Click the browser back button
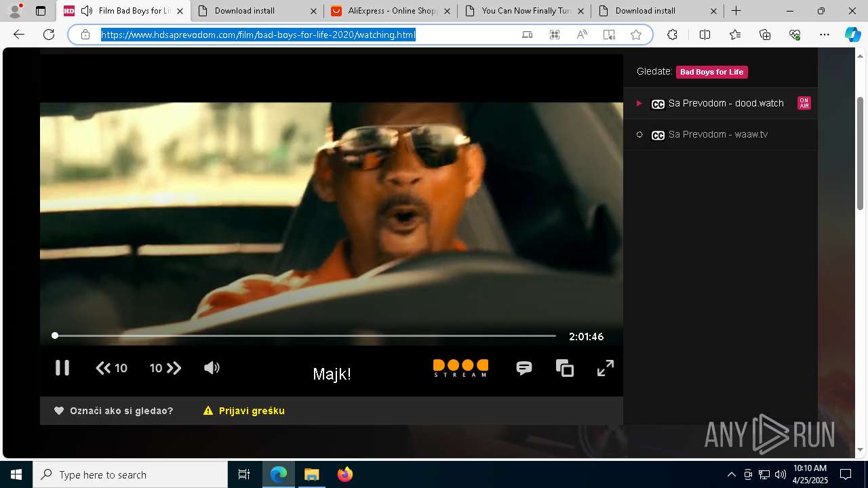Screen dimensions: 868x488 [19, 35]
